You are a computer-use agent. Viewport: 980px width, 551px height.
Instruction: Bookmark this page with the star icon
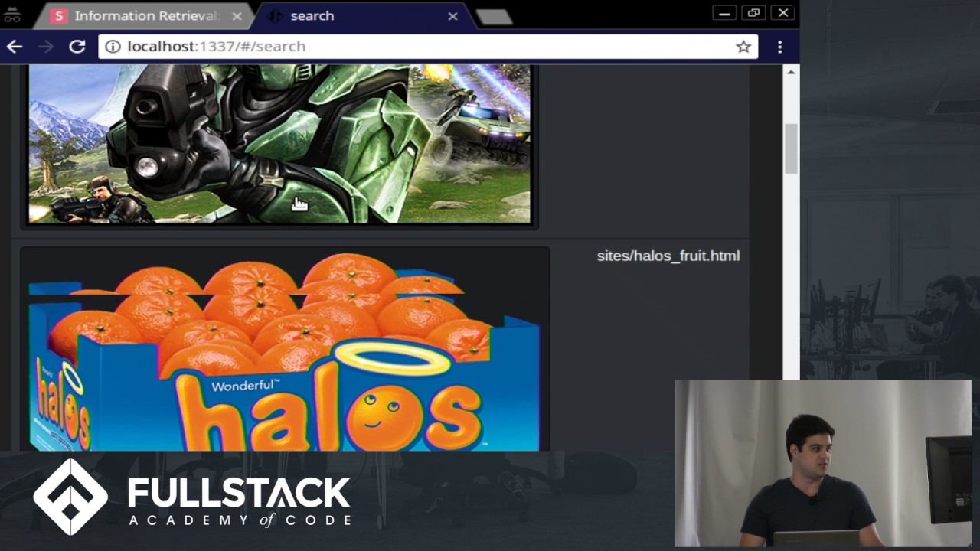click(743, 47)
